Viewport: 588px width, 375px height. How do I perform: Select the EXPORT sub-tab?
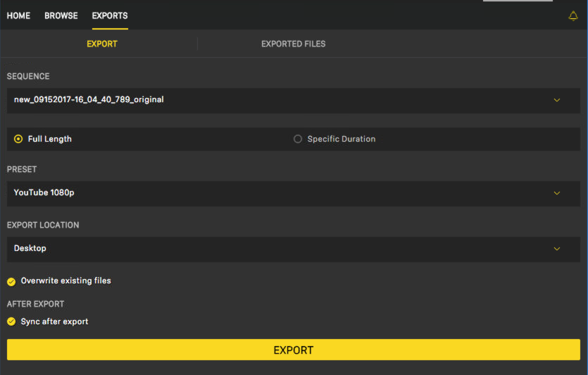(102, 44)
